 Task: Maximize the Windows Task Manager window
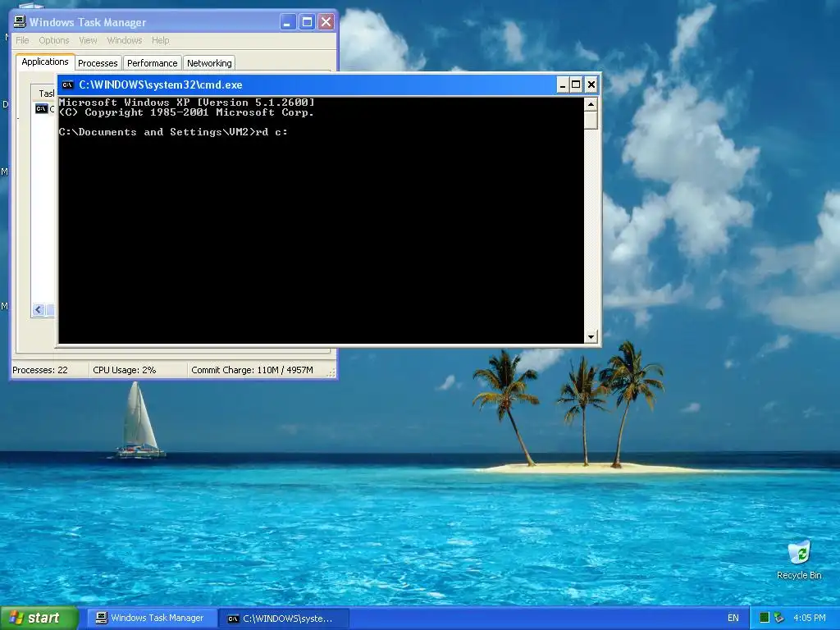(307, 22)
